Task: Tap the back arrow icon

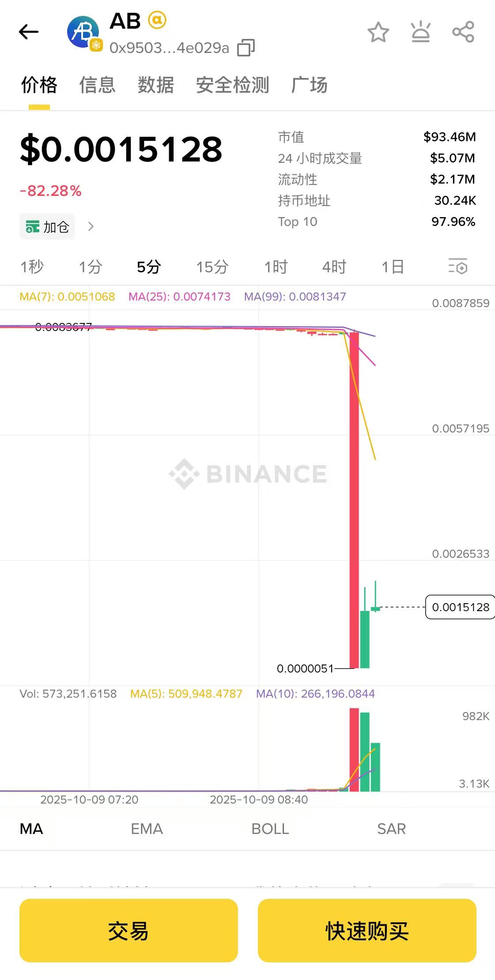Action: click(x=29, y=32)
